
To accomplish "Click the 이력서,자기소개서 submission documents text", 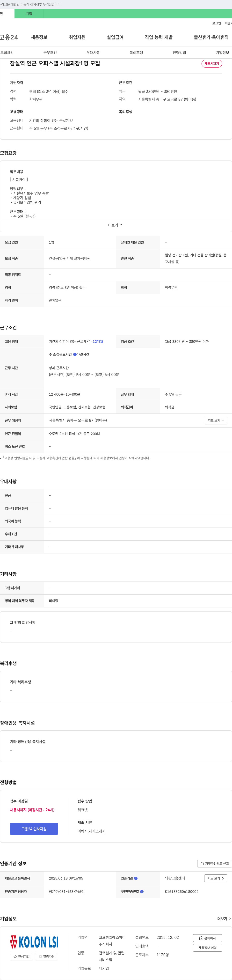I will tap(92, 831).
